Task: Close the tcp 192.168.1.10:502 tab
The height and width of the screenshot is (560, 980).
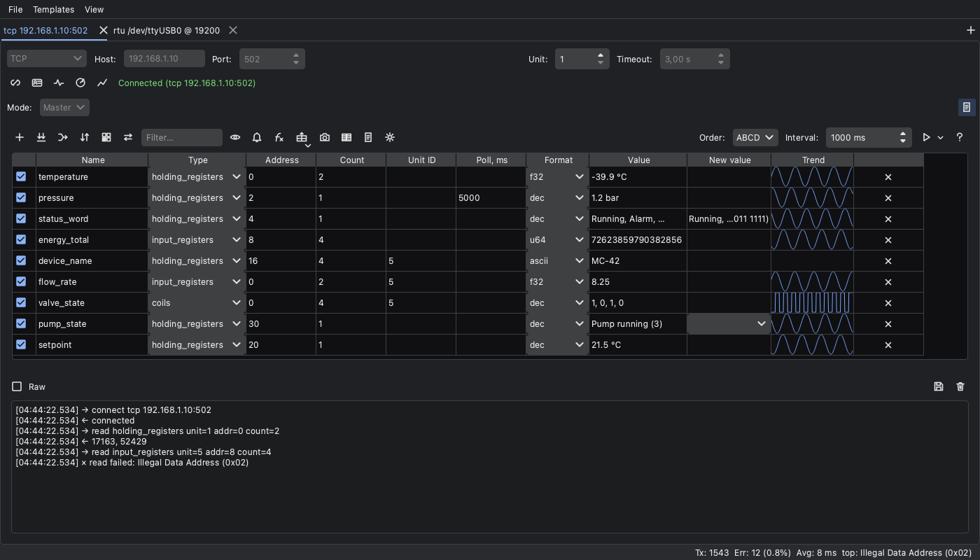Action: click(x=103, y=30)
